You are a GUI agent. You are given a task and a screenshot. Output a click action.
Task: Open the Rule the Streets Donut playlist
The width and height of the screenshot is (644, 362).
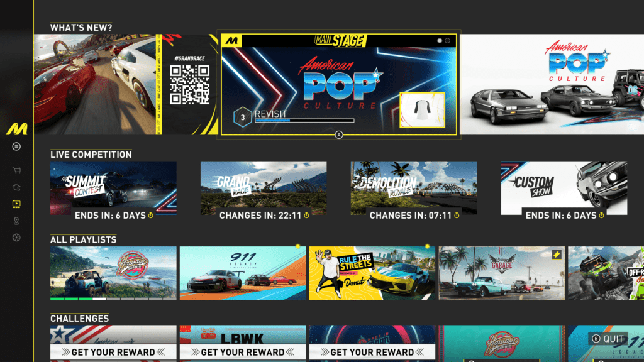pos(372,273)
